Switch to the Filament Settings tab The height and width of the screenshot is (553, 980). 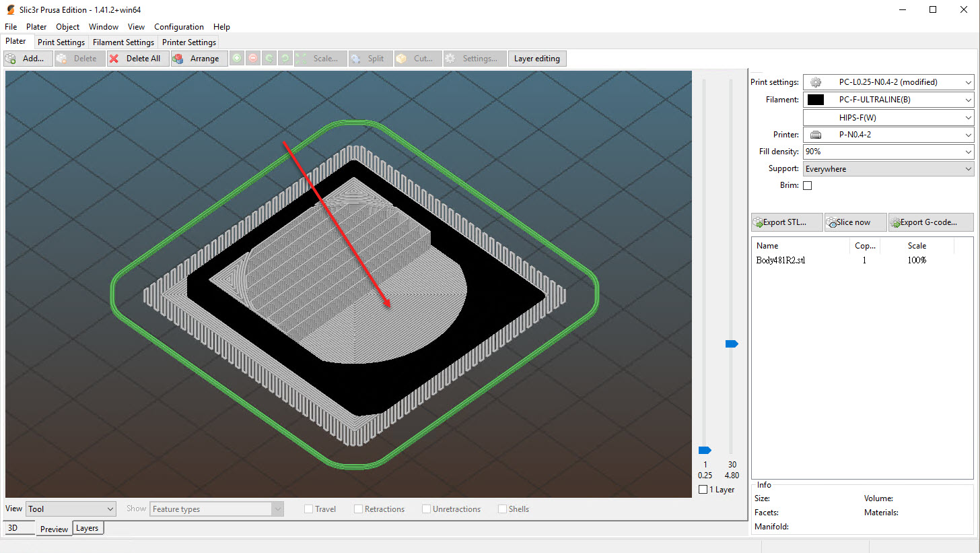tap(124, 42)
